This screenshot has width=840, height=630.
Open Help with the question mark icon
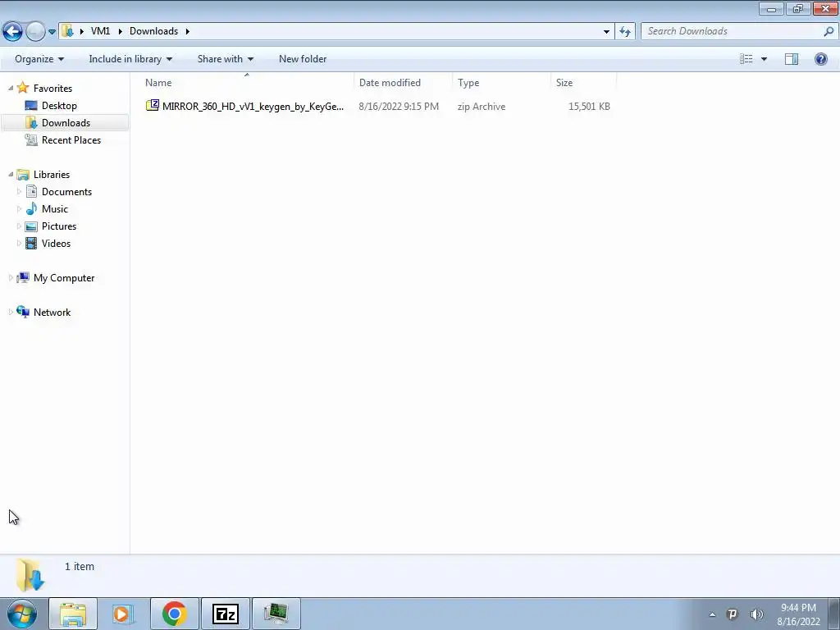(x=820, y=59)
